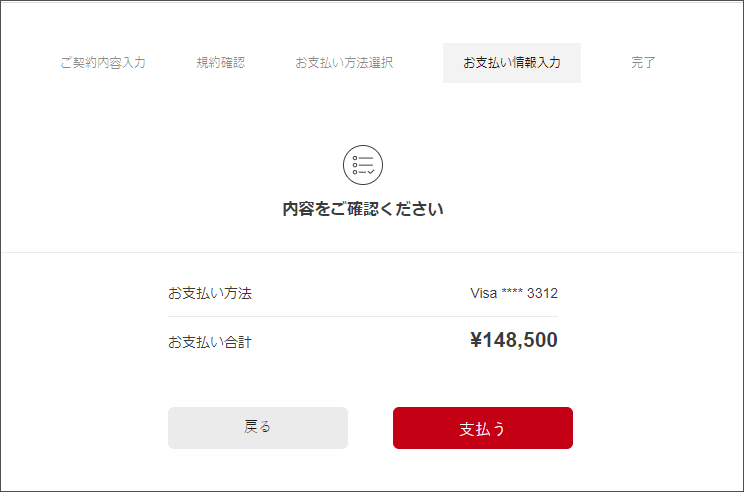
Task: Jump to the 完了 step
Action: (643, 63)
